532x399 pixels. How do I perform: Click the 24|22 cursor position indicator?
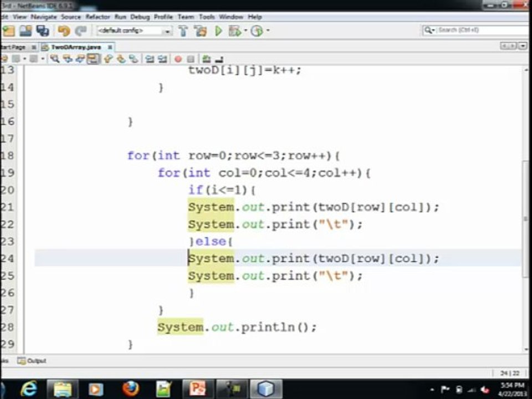(510, 373)
